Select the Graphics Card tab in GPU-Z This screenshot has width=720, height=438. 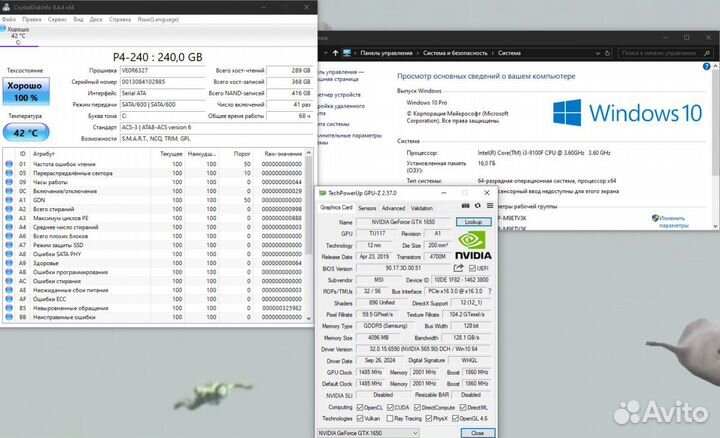336,208
